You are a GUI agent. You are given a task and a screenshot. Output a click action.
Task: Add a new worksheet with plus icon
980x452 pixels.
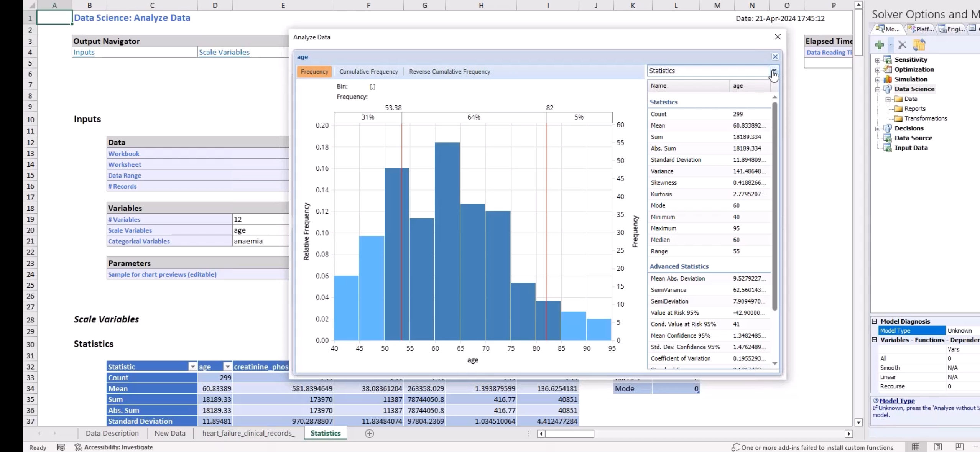tap(369, 433)
